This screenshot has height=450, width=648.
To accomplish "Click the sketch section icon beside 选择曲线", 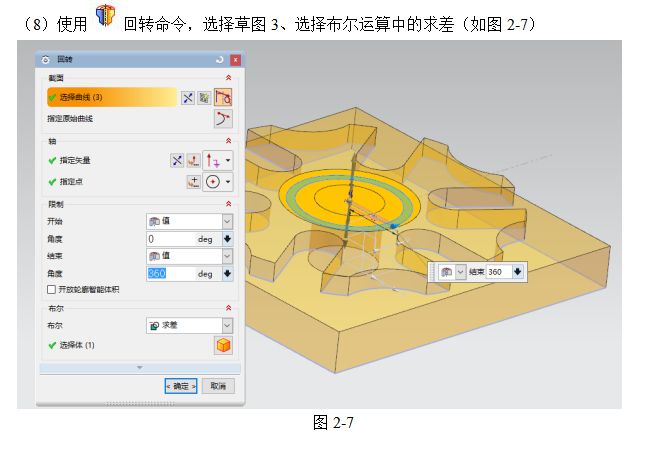I will 204,98.
